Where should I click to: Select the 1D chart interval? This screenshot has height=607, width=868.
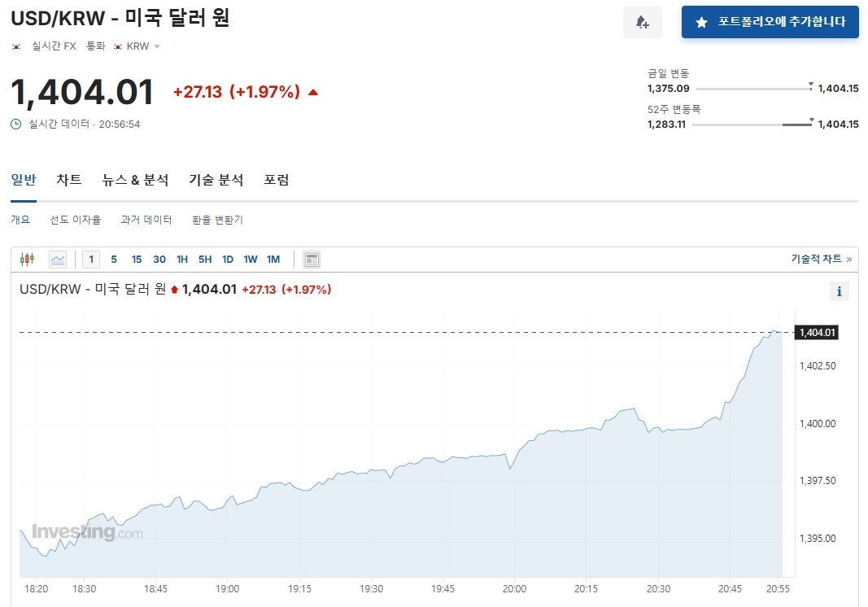point(228,260)
